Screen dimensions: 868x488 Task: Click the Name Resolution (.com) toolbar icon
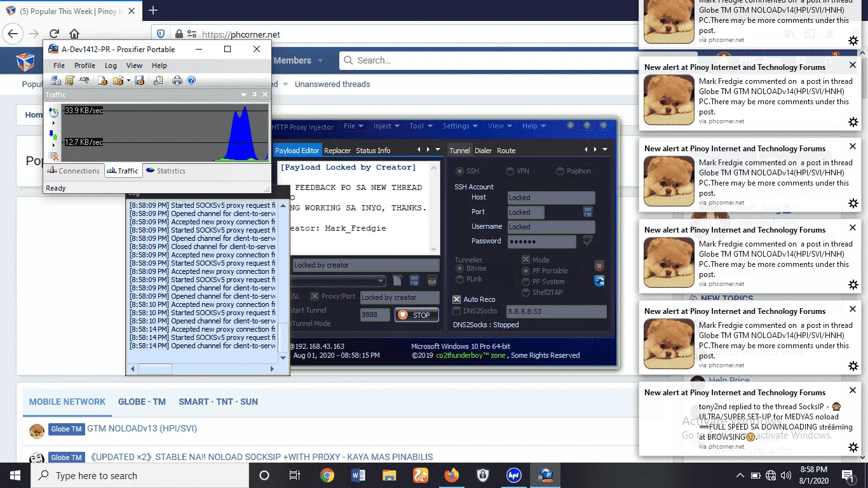point(84,80)
